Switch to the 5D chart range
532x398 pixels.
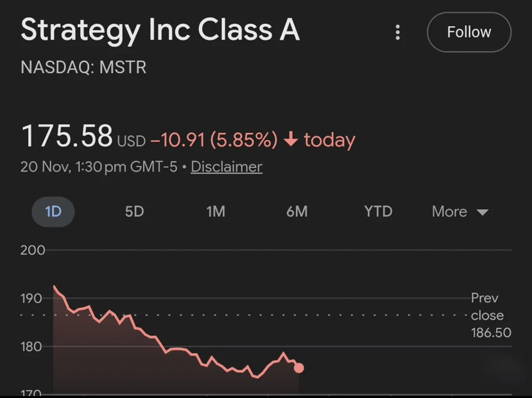point(134,212)
